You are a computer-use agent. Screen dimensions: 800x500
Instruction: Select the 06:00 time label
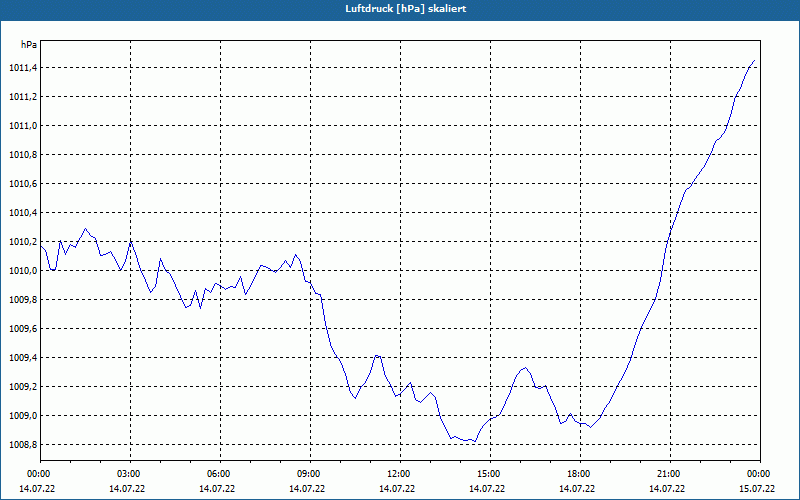tap(220, 474)
